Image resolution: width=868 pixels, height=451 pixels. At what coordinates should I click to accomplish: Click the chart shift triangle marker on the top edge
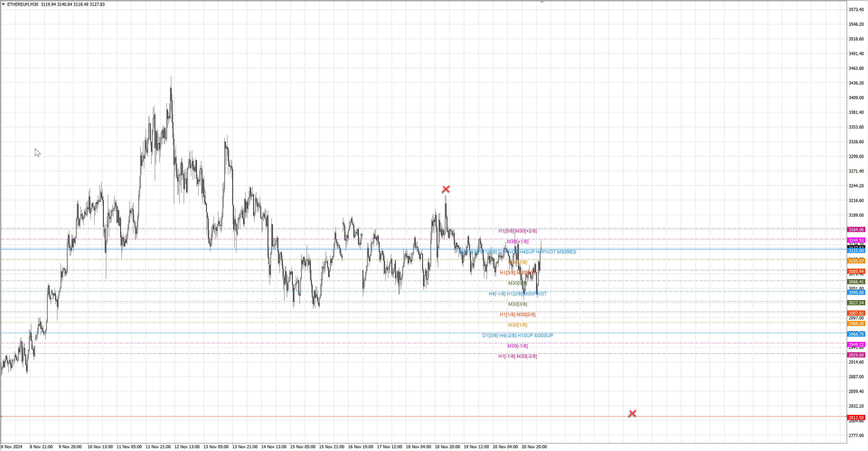[542, 2]
